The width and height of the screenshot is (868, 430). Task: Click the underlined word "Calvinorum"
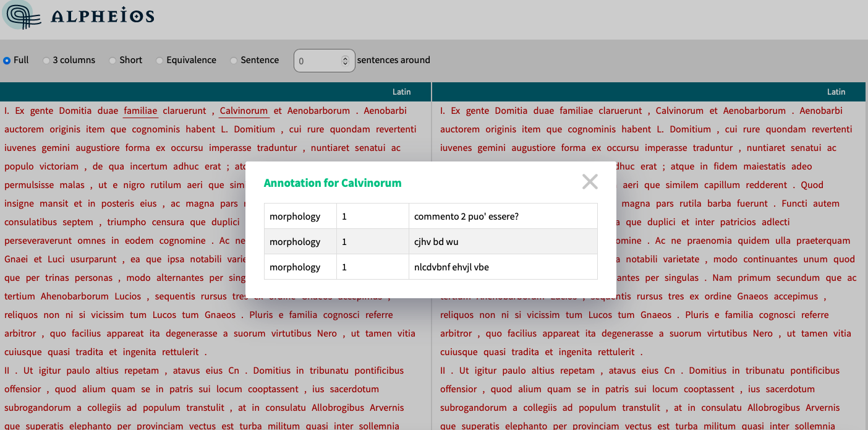coord(244,110)
